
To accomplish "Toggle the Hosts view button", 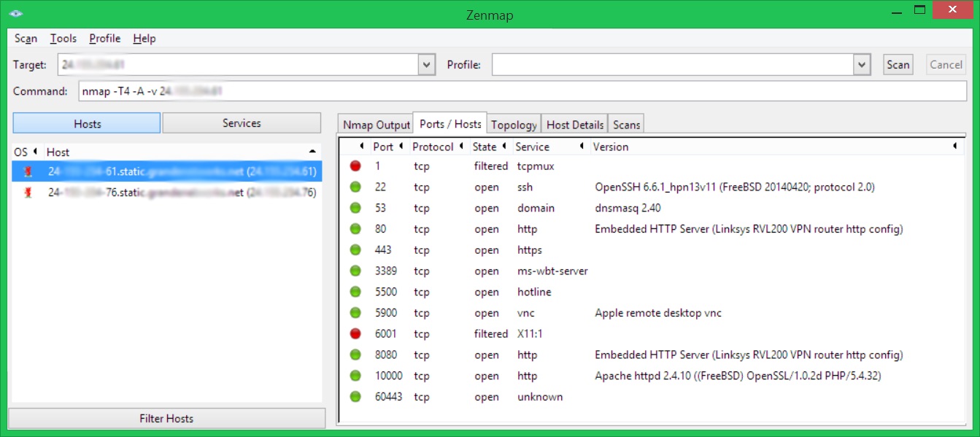I will pyautogui.click(x=87, y=123).
